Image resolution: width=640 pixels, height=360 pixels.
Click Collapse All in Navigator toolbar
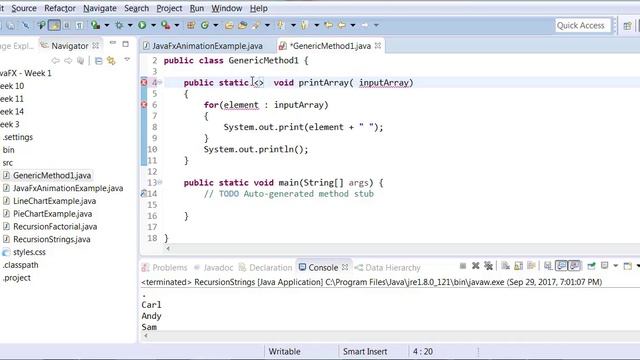[x=98, y=61]
